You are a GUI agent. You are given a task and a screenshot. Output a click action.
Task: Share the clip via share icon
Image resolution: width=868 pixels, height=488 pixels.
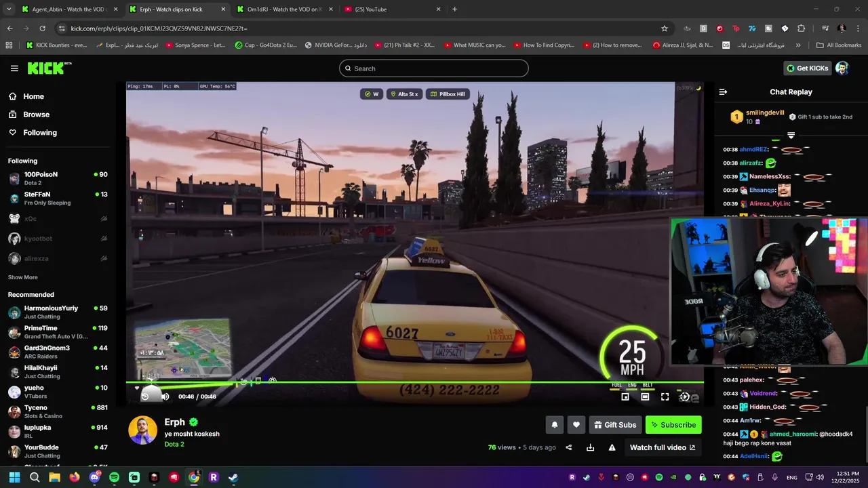point(569,447)
